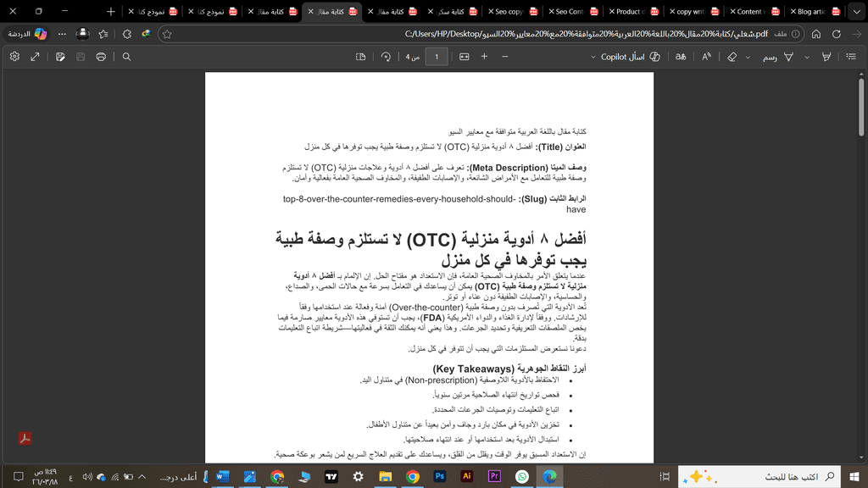Click the Ask Copilot (اسأل Copilot) button
The image size is (868, 488).
click(631, 57)
